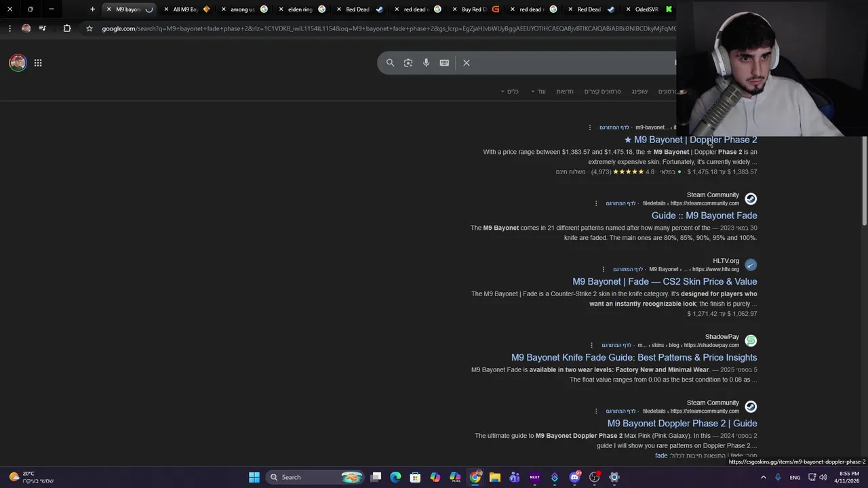This screenshot has width=868, height=488.
Task: Open M9 Bayonet Knife Fade Guide link
Action: click(x=634, y=357)
